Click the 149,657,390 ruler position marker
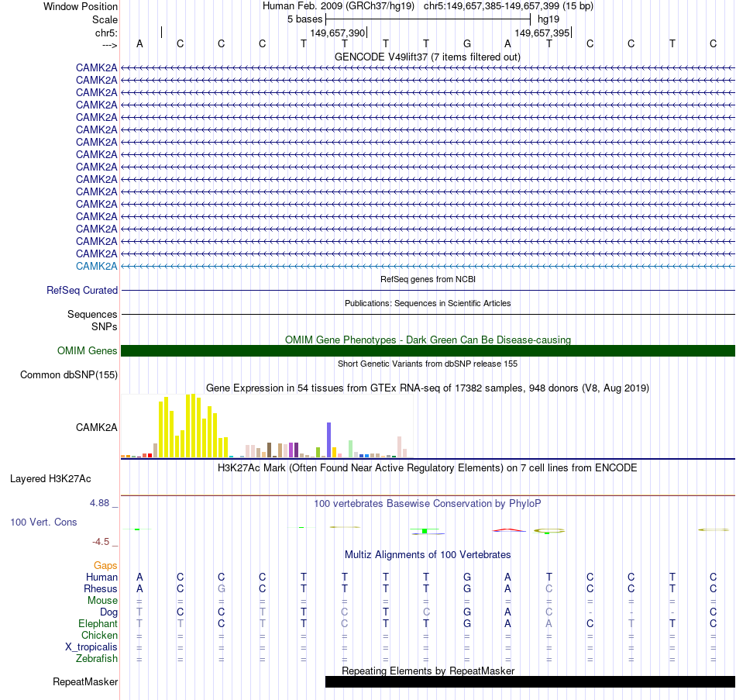This screenshot has height=700, width=736. pyautogui.click(x=338, y=33)
